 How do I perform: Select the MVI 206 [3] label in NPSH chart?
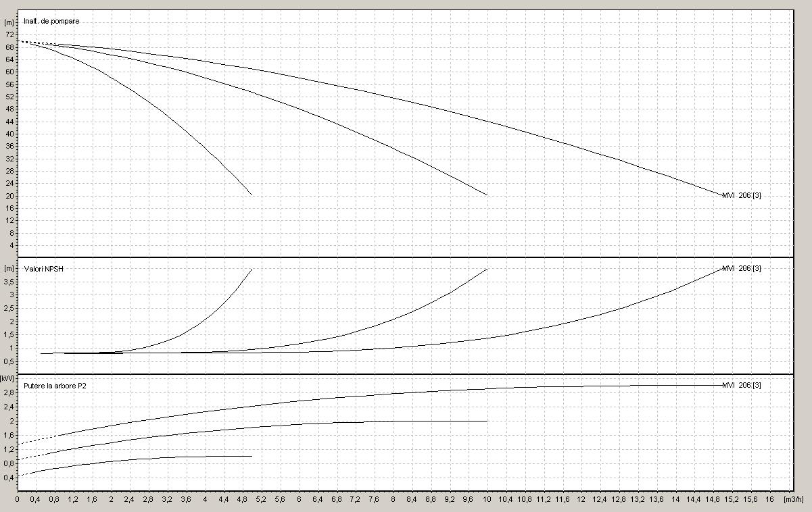pyautogui.click(x=742, y=268)
